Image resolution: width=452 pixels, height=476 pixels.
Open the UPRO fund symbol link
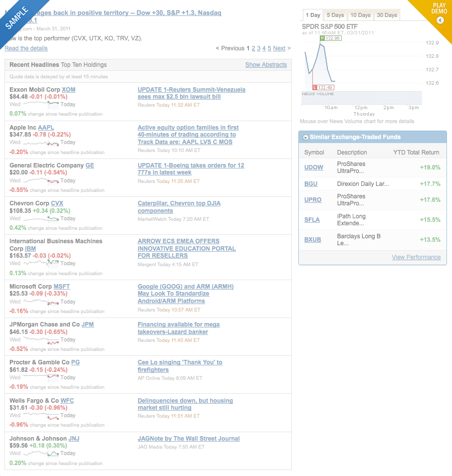tap(313, 200)
